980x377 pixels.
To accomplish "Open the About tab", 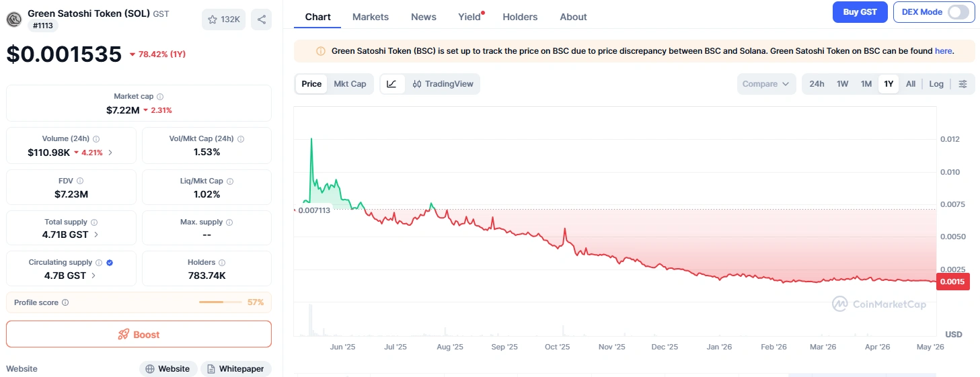I will click(x=573, y=17).
